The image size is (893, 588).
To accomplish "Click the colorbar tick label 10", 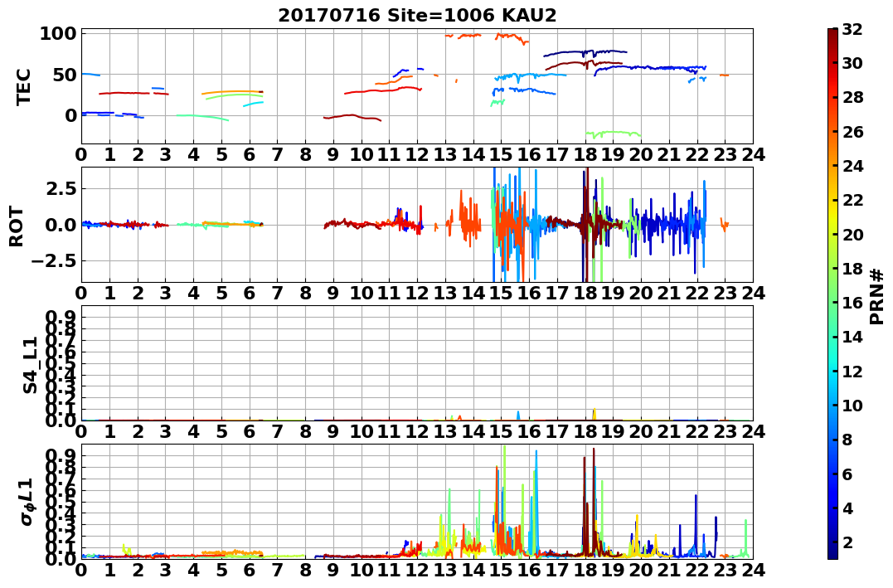I will coord(852,405).
